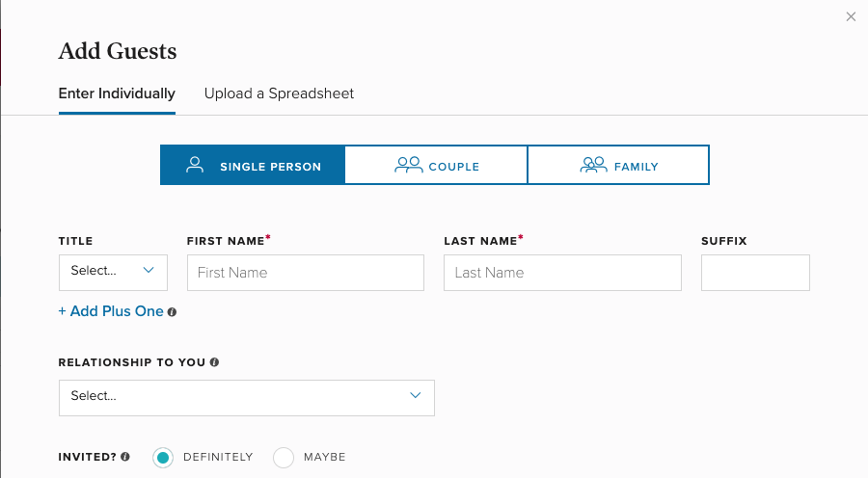Click the Last Name input field
The width and height of the screenshot is (868, 478).
562,273
